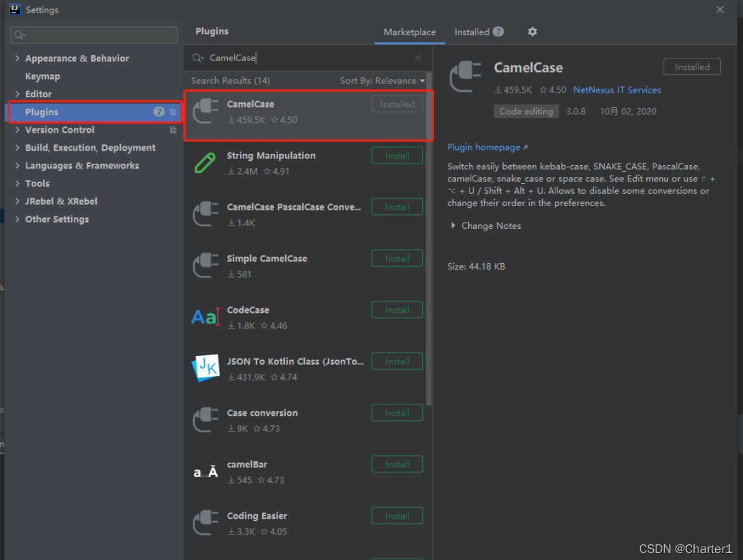Install the Simple CamelCase plugin
The height and width of the screenshot is (560, 743).
tap(397, 259)
